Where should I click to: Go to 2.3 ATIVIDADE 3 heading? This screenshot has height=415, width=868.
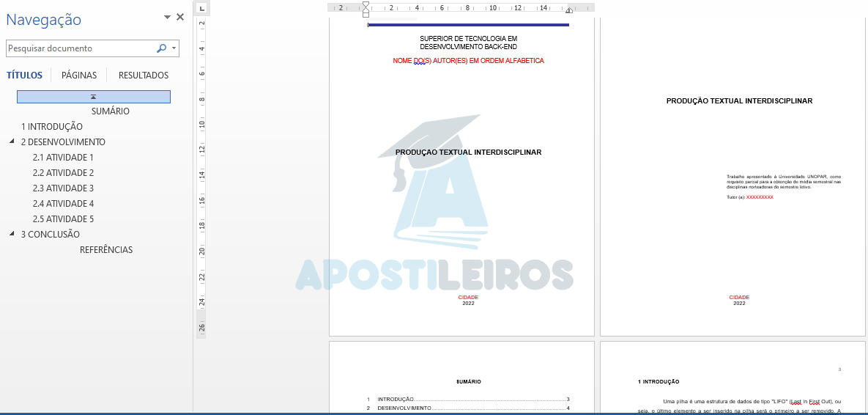click(63, 188)
